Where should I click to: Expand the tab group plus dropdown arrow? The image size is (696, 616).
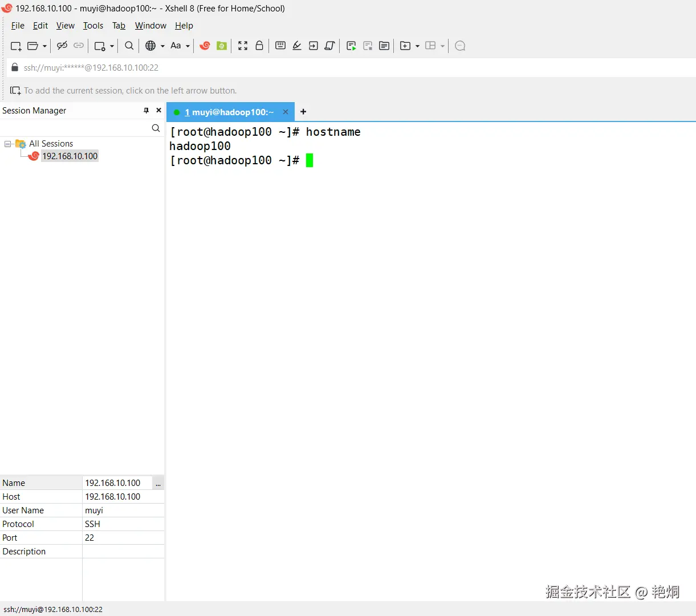click(417, 46)
